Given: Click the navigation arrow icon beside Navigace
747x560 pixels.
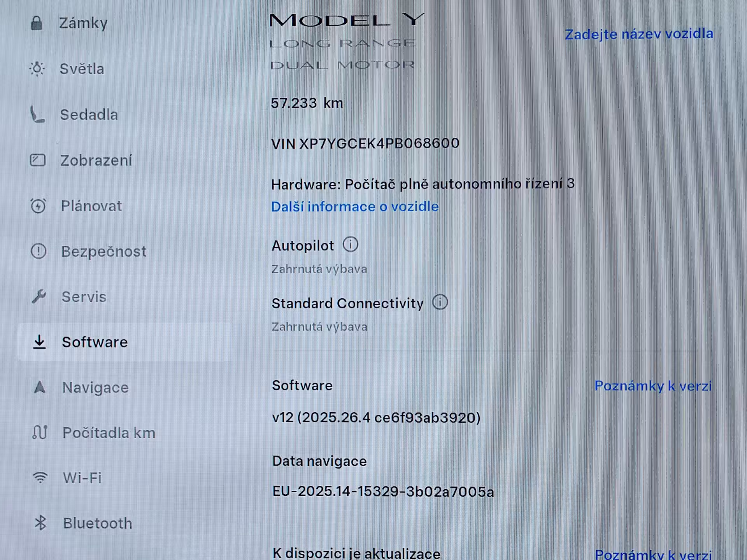Looking at the screenshot, I should (x=40, y=387).
